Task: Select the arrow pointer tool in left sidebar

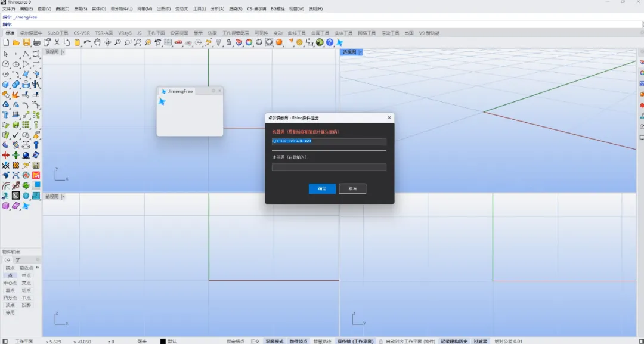Action: 6,54
